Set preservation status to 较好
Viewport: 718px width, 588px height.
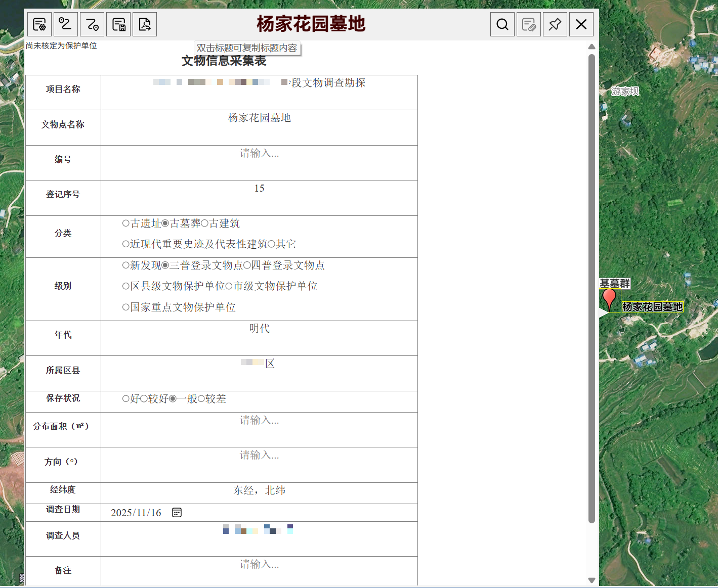coord(144,399)
